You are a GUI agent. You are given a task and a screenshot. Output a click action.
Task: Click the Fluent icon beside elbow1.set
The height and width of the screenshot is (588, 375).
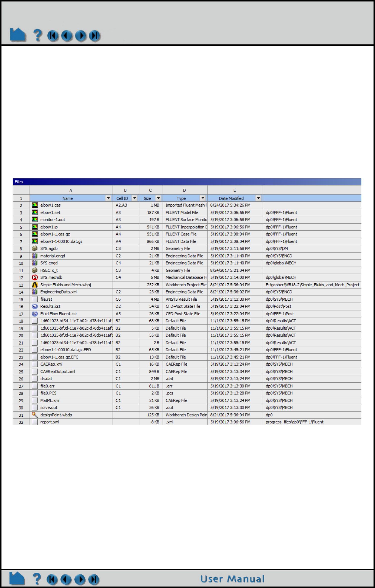point(35,212)
